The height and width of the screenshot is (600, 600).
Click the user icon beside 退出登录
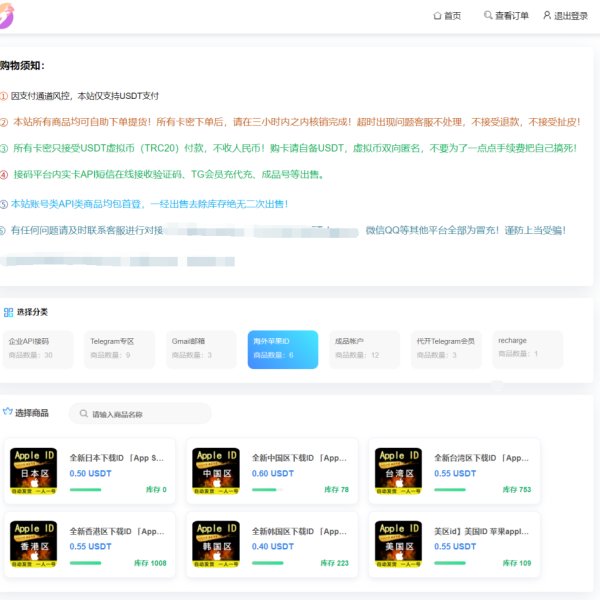coord(547,15)
